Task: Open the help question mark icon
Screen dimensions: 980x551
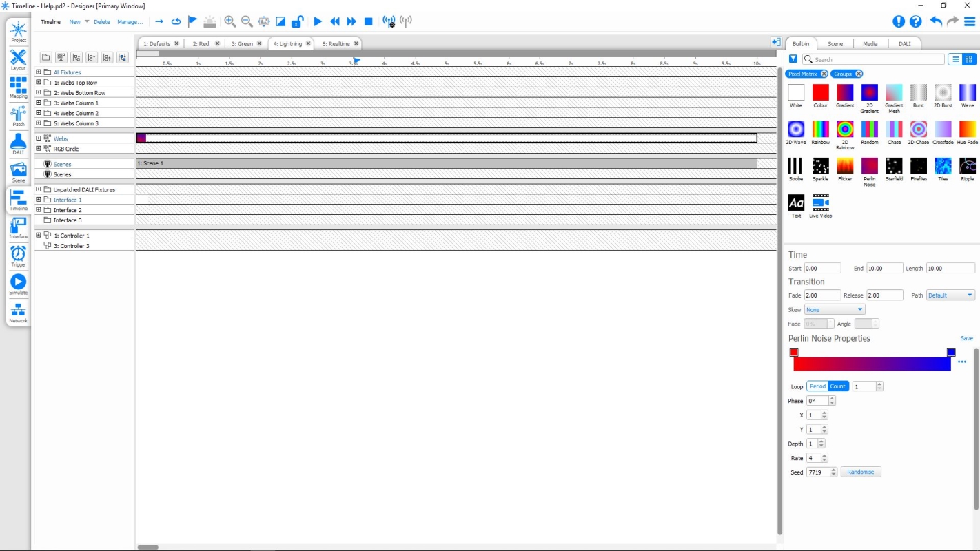Action: pyautogui.click(x=916, y=21)
